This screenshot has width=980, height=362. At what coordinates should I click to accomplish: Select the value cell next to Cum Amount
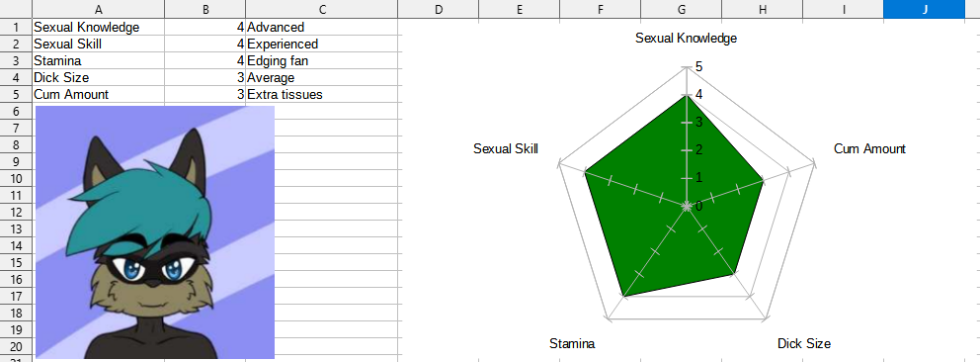205,94
